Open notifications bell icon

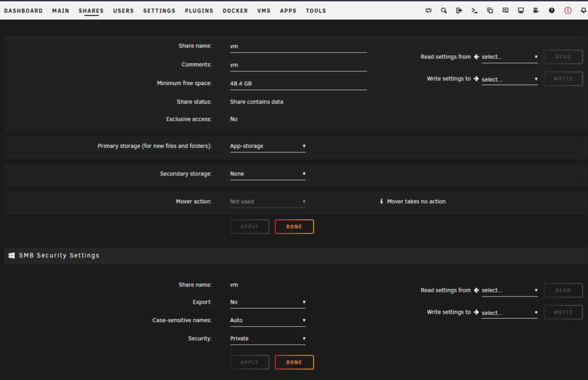click(583, 11)
